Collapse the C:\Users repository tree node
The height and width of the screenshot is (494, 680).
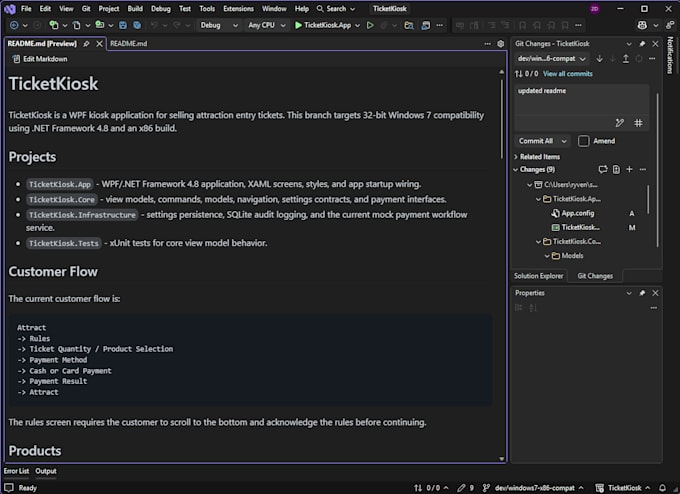coord(530,185)
